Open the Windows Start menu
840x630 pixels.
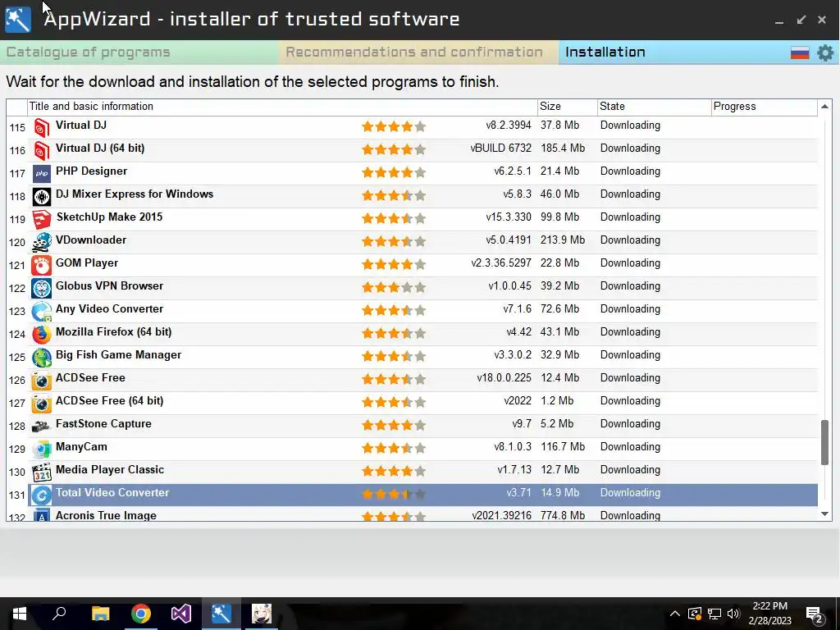20,614
